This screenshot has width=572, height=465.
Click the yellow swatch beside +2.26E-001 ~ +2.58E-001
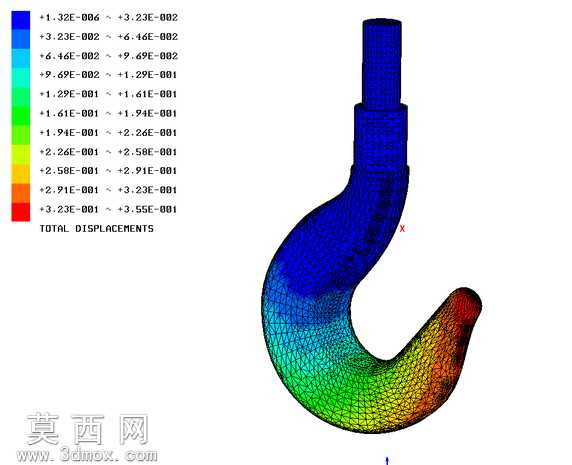pos(21,154)
